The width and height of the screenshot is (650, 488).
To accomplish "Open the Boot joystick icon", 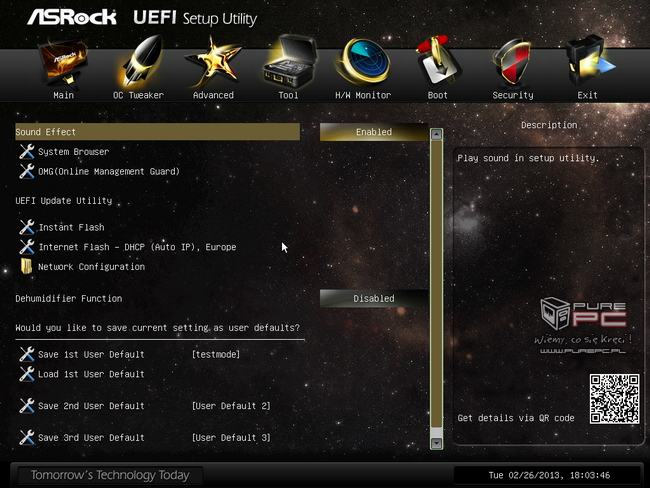I will pyautogui.click(x=438, y=61).
